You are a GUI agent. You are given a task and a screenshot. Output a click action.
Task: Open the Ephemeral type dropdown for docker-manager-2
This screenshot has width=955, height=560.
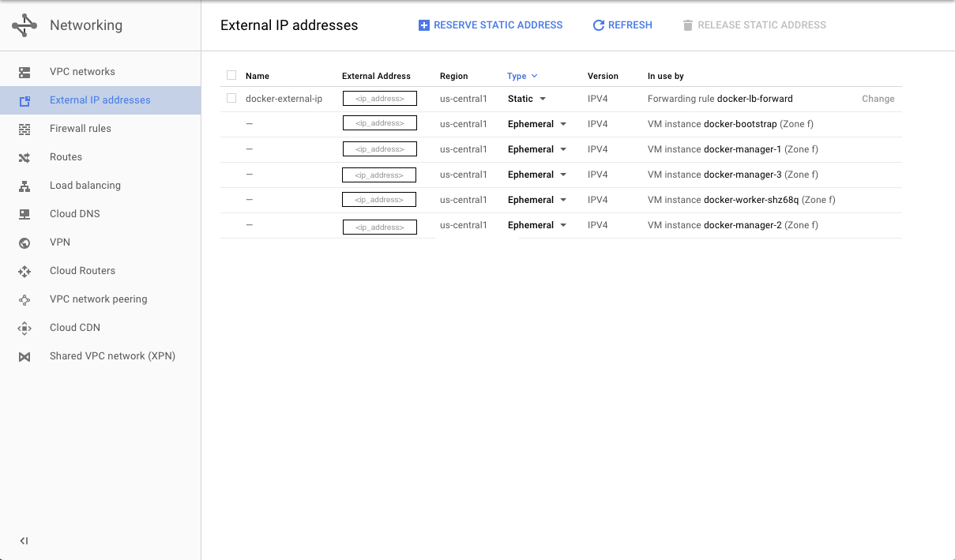(x=537, y=225)
